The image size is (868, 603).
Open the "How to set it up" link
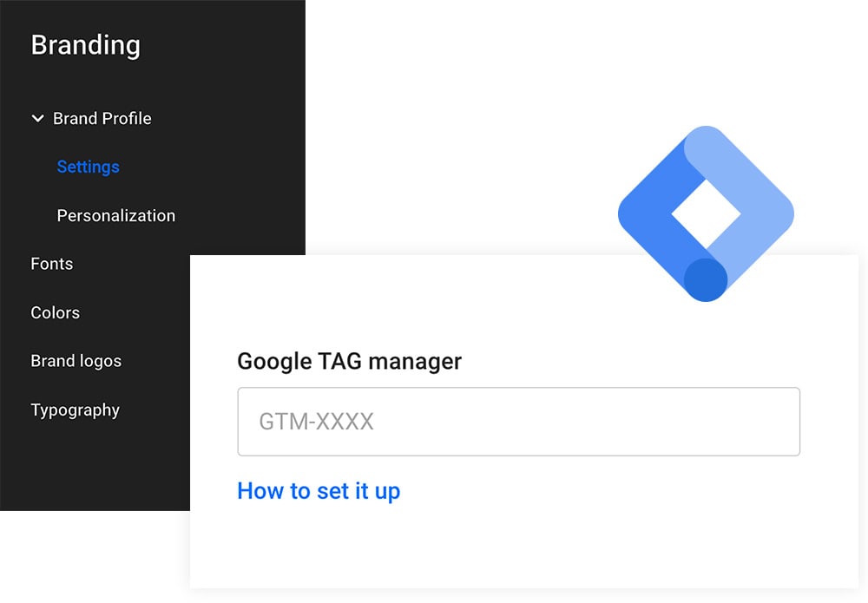pyautogui.click(x=319, y=491)
